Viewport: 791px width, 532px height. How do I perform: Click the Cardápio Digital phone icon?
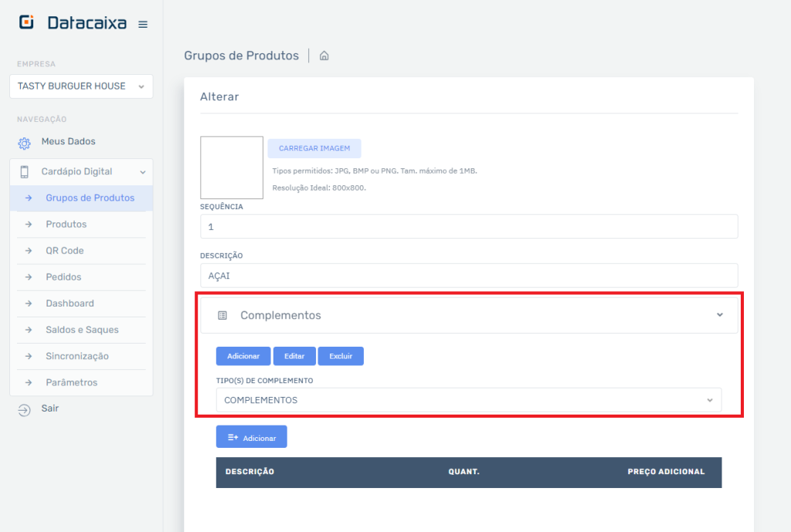click(24, 171)
